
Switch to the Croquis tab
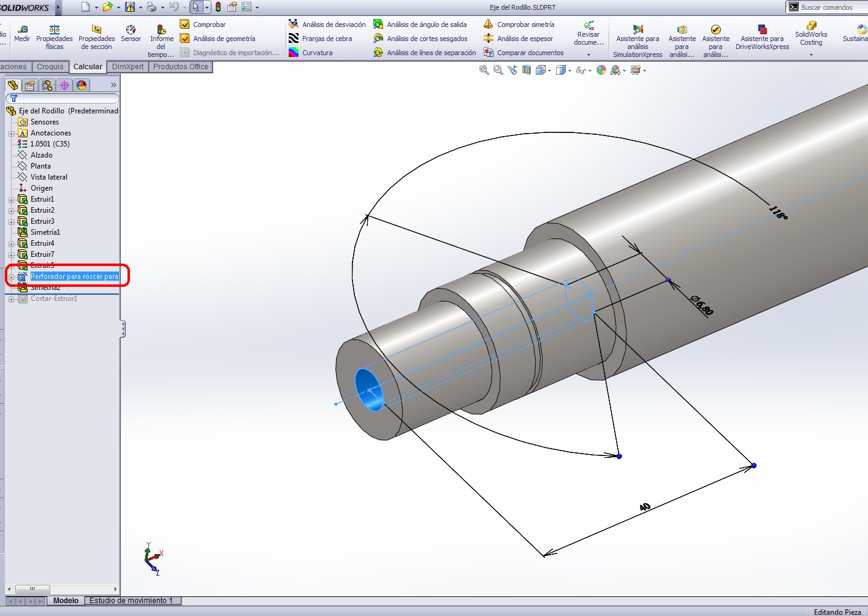point(50,67)
